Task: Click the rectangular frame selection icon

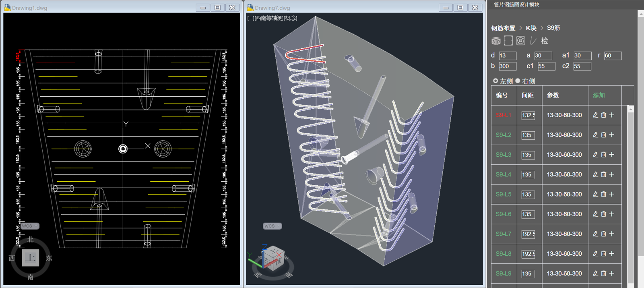Action: [508, 41]
